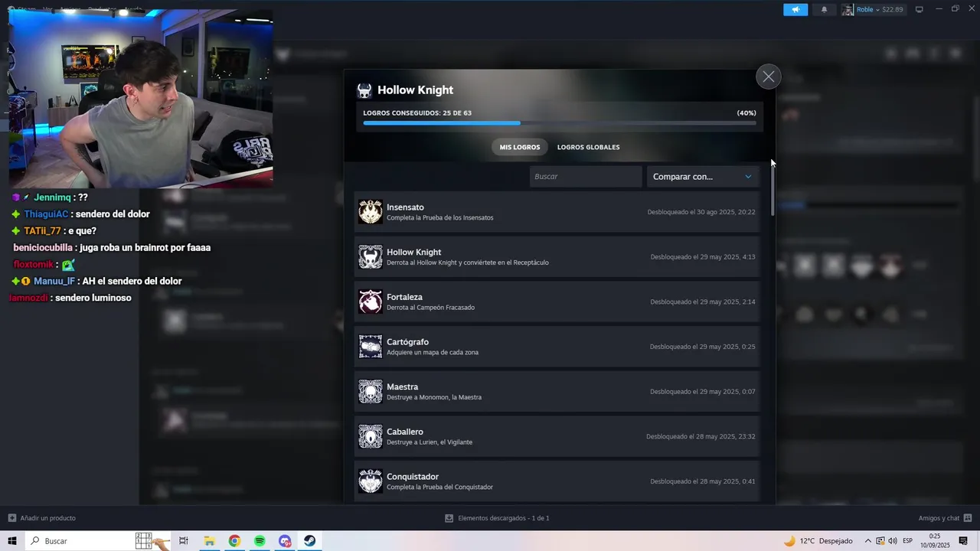The width and height of the screenshot is (980, 551).
Task: Open Windows notification center icon
Action: pyautogui.click(x=963, y=541)
